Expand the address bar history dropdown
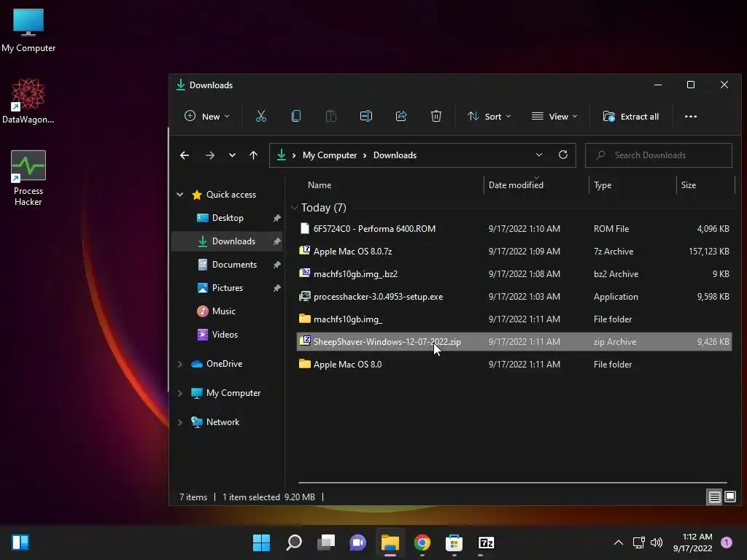The image size is (747, 560). pyautogui.click(x=539, y=155)
